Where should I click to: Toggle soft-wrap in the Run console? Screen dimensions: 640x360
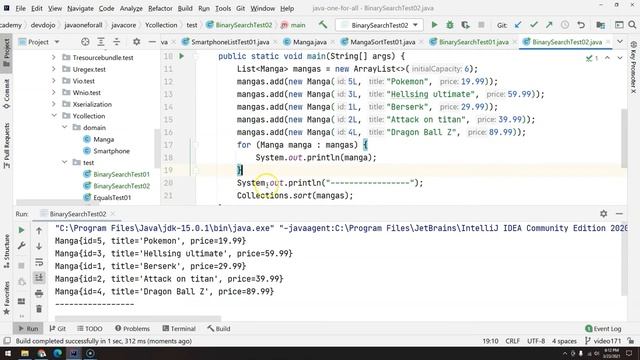pos(39,262)
